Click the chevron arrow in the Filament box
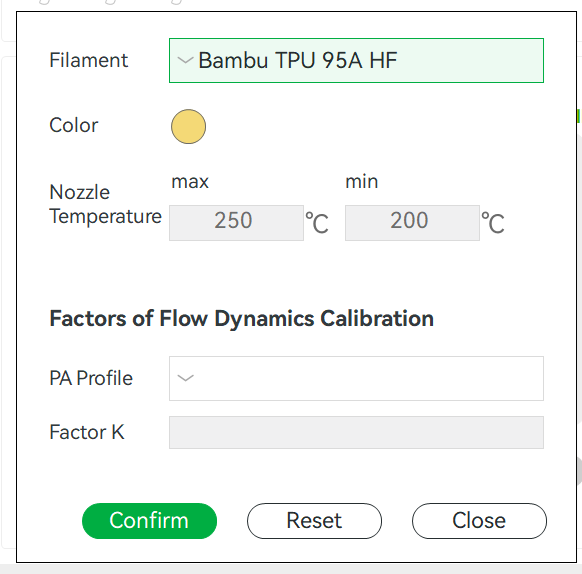 coord(185,60)
